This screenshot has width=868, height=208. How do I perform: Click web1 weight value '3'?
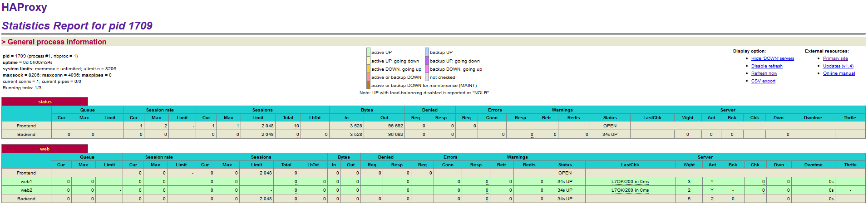(x=689, y=182)
